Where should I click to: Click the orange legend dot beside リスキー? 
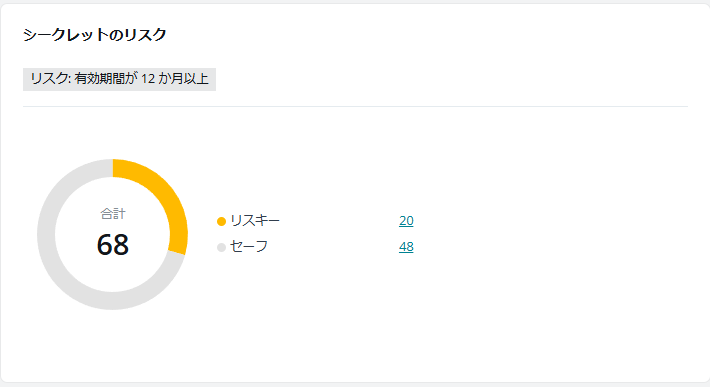click(221, 221)
